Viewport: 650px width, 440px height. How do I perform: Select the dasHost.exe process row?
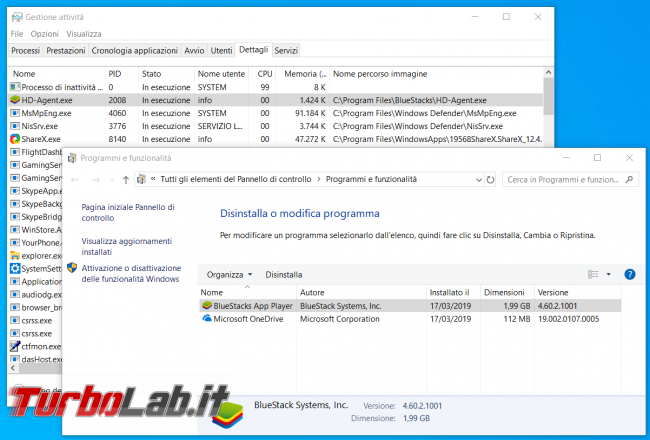click(x=35, y=359)
